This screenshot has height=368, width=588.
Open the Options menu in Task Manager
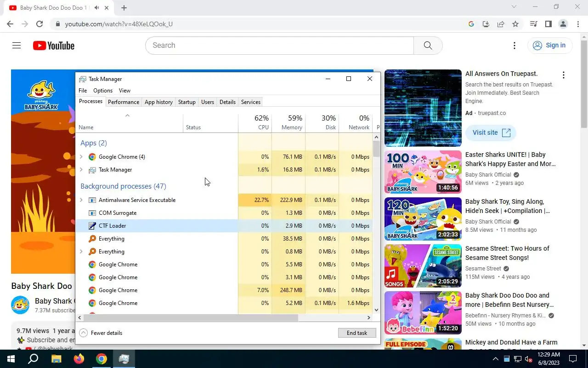103,91
